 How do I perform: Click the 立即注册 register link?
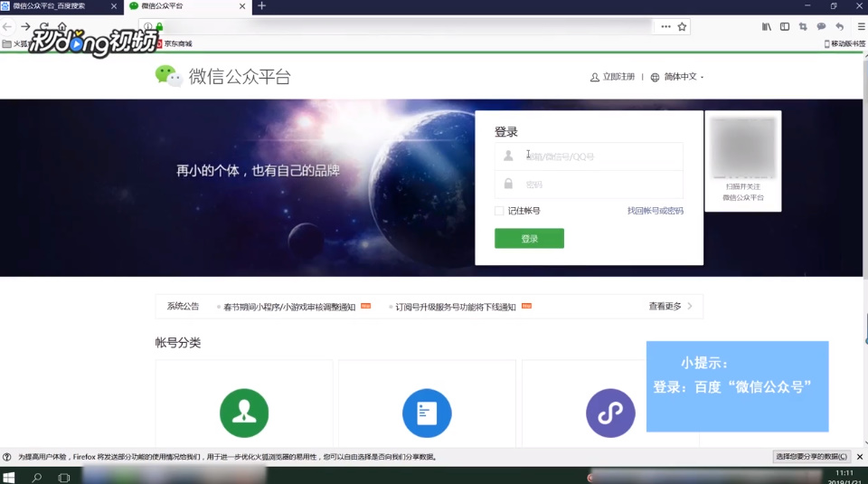[x=613, y=77]
